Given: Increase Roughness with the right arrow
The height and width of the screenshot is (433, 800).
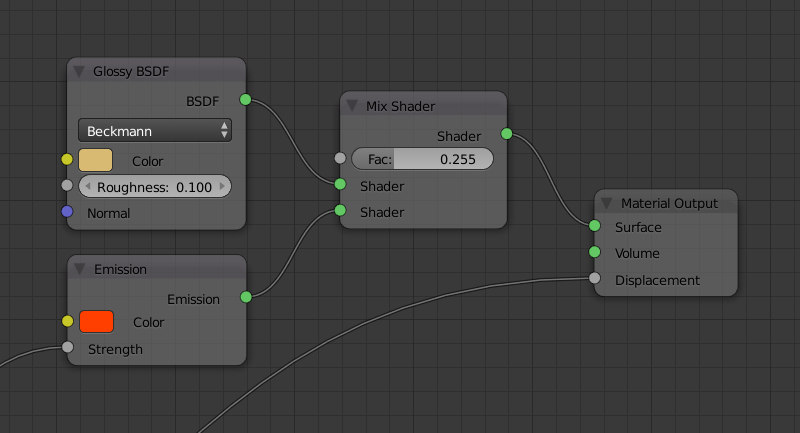Looking at the screenshot, I should 223,187.
